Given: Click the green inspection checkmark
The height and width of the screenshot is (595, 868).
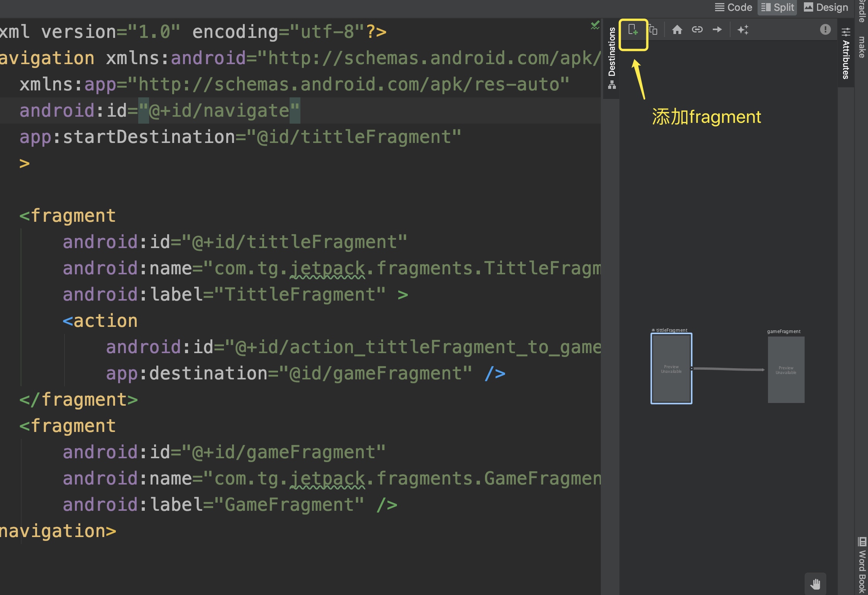Looking at the screenshot, I should (595, 25).
